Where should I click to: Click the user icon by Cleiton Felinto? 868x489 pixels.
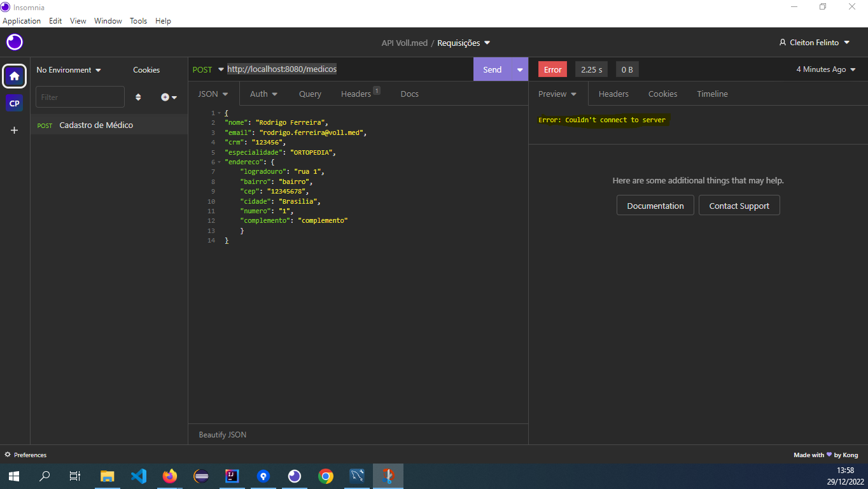pyautogui.click(x=783, y=43)
